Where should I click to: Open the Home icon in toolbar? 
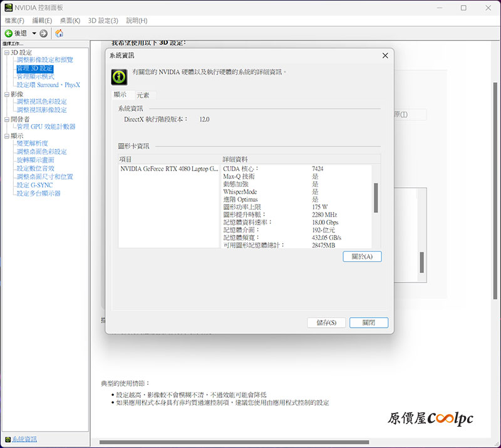click(x=59, y=33)
